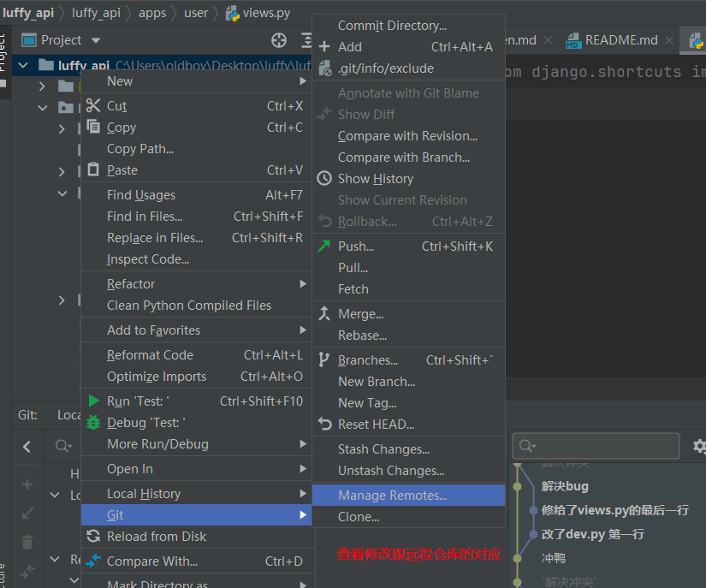
Task: Click the .git/info/exclude file icon
Action: 324,68
